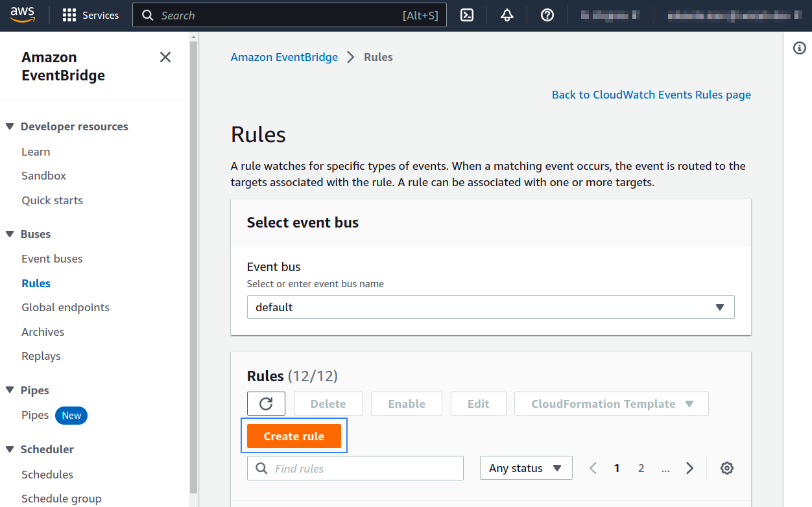
Task: Close the Amazon EventBridge side navigation
Action: click(165, 57)
